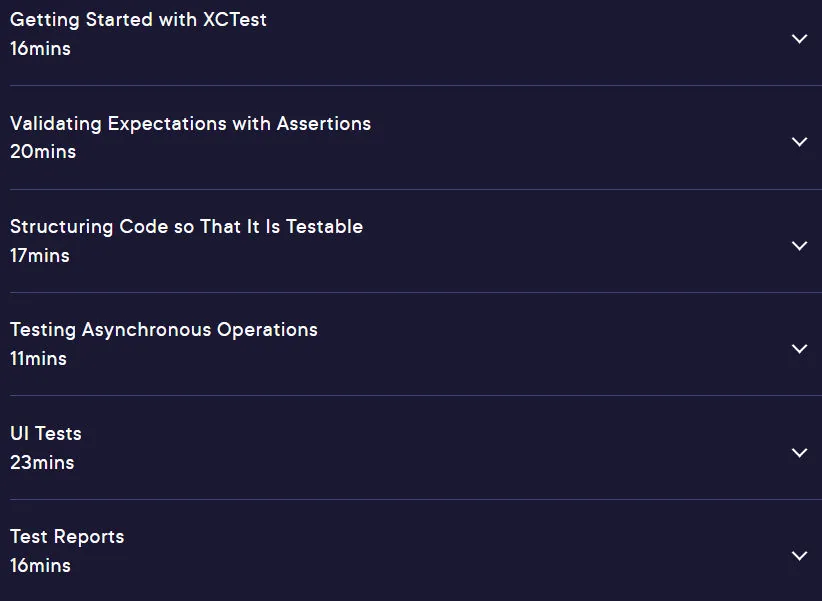This screenshot has height=601, width=822.
Task: Toggle the Test Reports chevron icon
Action: [799, 555]
